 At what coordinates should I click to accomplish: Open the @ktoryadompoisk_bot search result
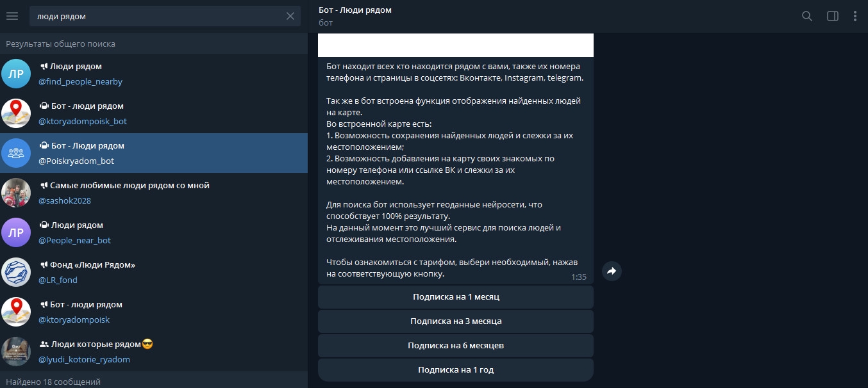point(154,113)
